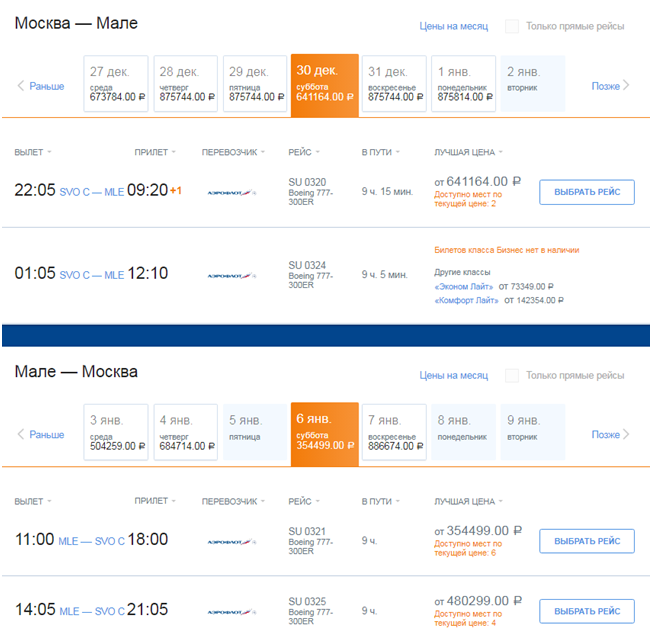Select 7 янв. воскресенье date tab
Screen dimensions: 652x643
coord(394,432)
